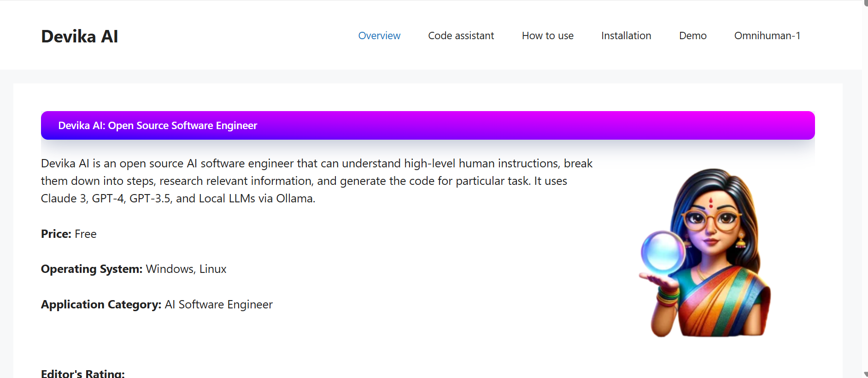
Task: Click the bold Price label
Action: 56,234
